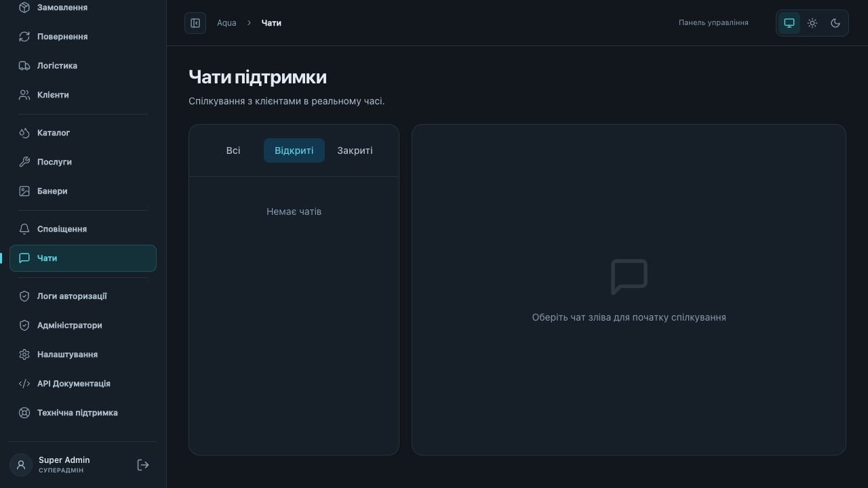Go to Адміністратори label
This screenshot has height=488, width=868.
70,325
